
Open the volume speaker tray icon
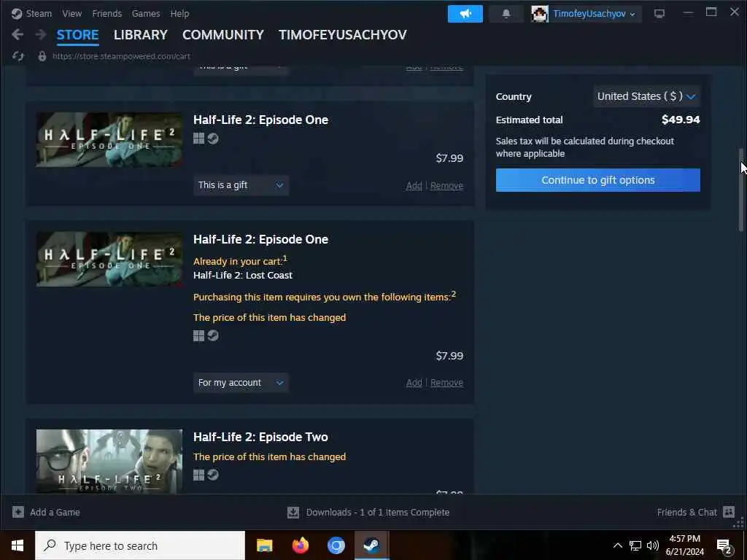pyautogui.click(x=653, y=545)
